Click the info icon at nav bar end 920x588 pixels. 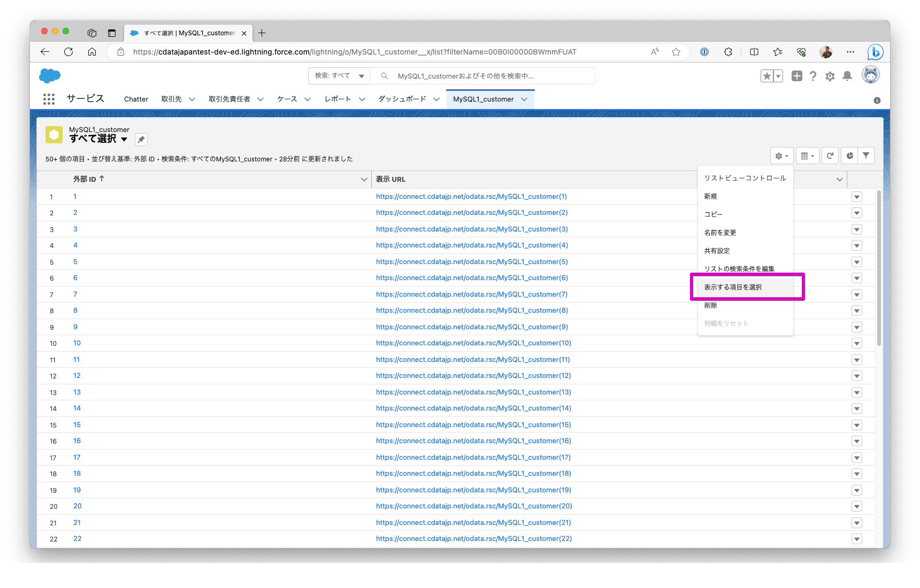pyautogui.click(x=877, y=100)
